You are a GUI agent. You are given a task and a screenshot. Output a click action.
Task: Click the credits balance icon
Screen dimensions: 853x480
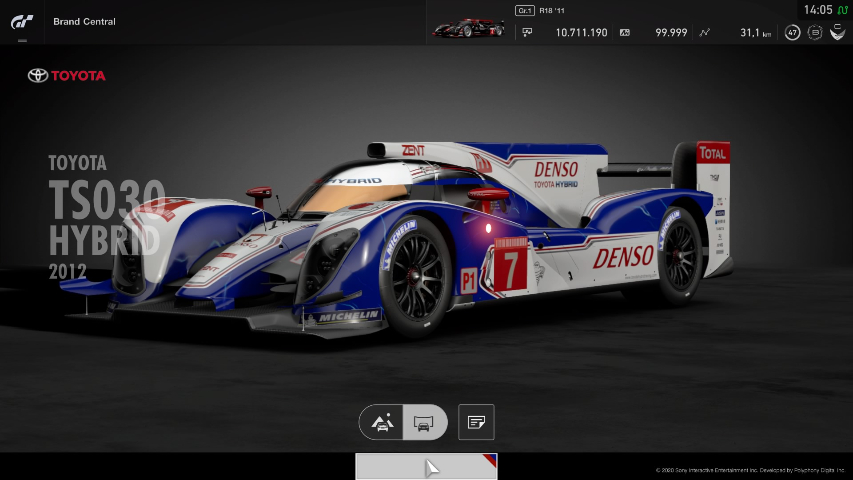click(x=527, y=33)
